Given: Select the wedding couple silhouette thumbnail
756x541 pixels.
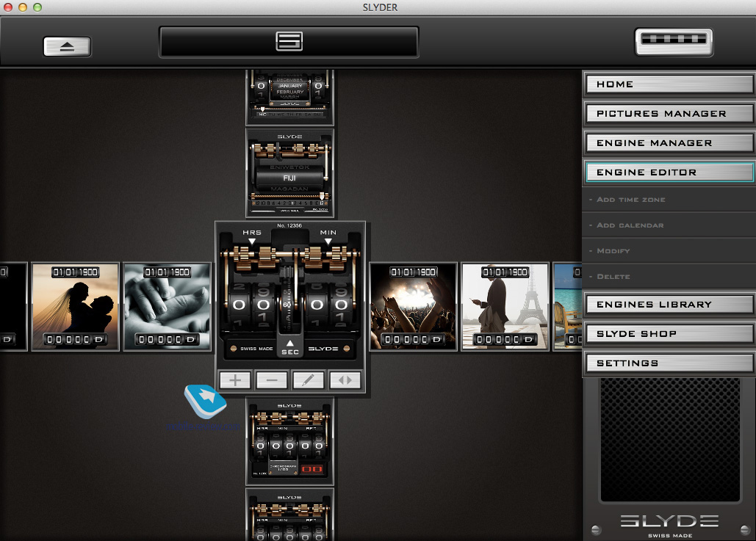Looking at the screenshot, I should [x=75, y=306].
